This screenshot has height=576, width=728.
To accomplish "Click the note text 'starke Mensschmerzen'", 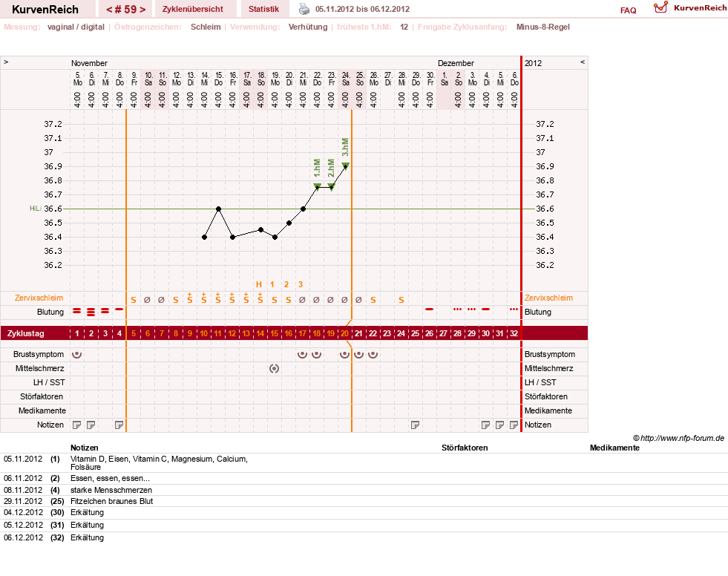I will coord(111,490).
